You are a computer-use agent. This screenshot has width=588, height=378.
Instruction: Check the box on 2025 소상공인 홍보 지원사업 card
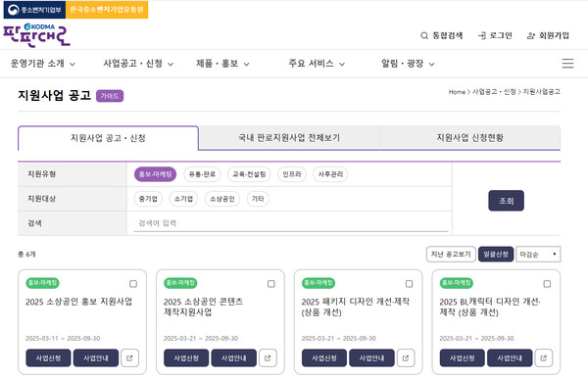click(x=133, y=284)
